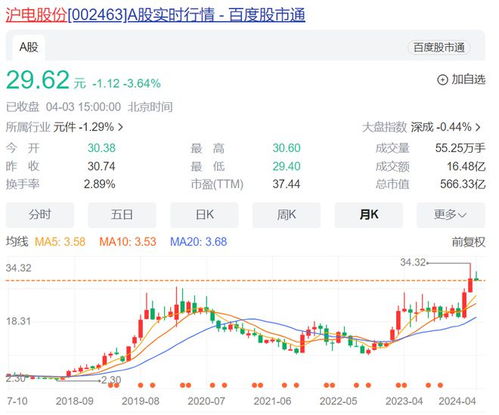Image resolution: width=499 pixels, height=415 pixels.
Task: Click the 18.31 y-axis price label
Action: (18, 321)
